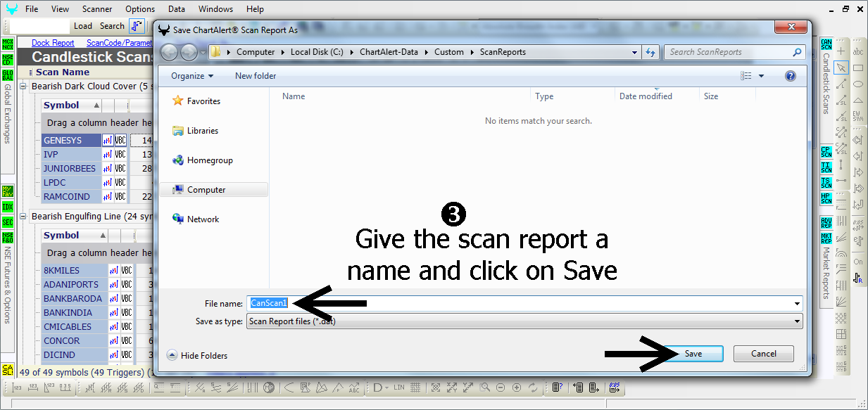Screen dimensions: 868x410
Task: Open the NSE CD exchange icon
Action: [x=8, y=58]
